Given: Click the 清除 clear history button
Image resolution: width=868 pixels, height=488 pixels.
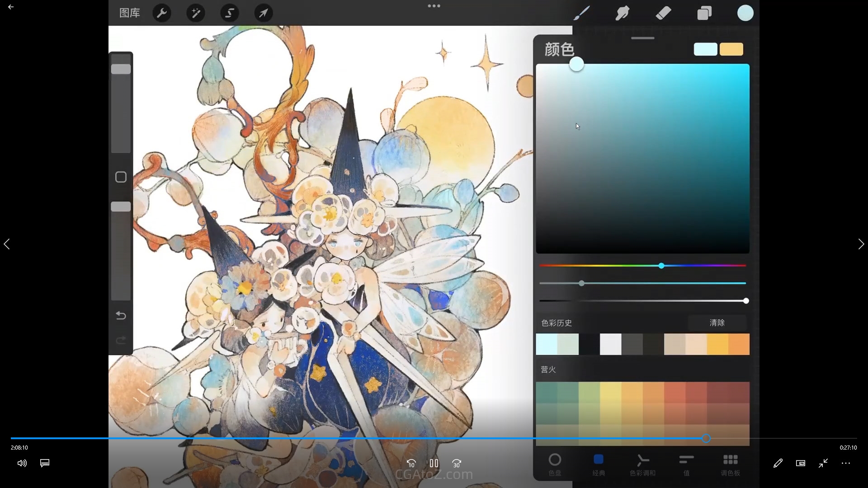Looking at the screenshot, I should pos(717,323).
